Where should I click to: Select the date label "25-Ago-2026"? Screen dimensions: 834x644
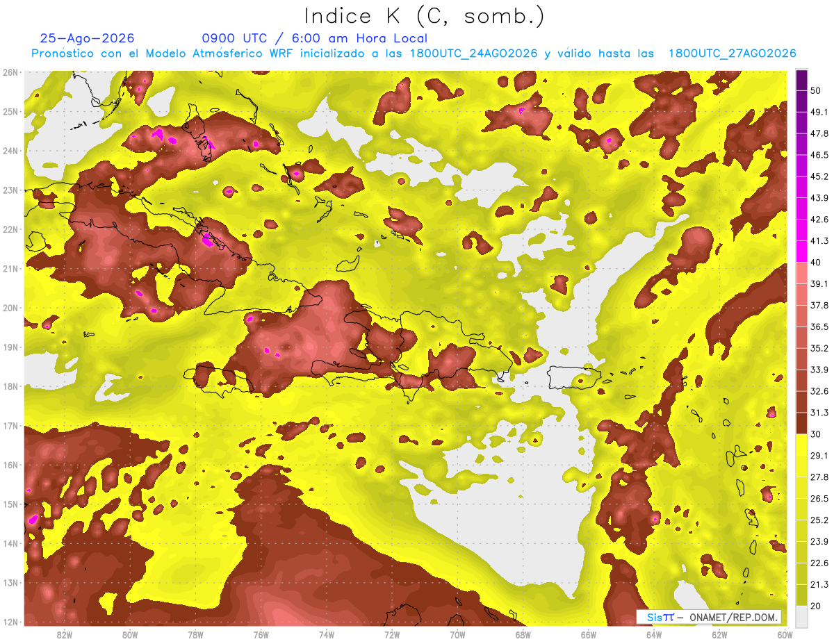tap(88, 38)
